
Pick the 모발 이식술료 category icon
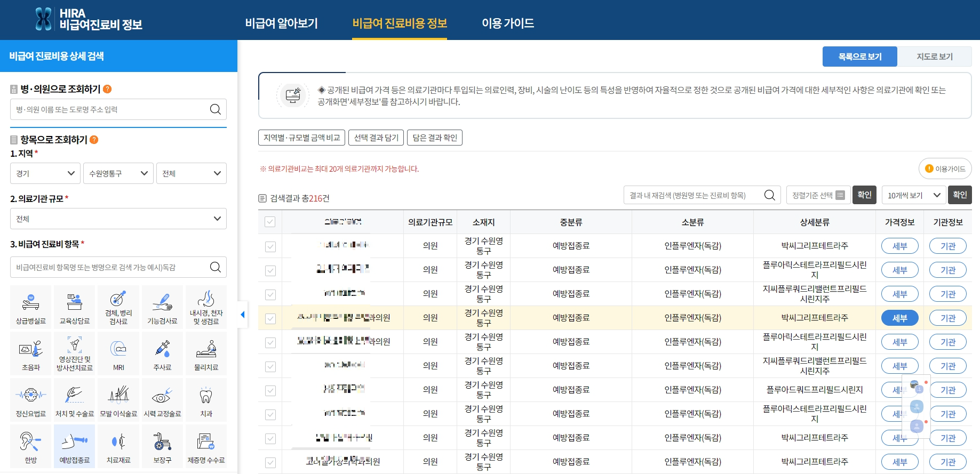point(118,399)
